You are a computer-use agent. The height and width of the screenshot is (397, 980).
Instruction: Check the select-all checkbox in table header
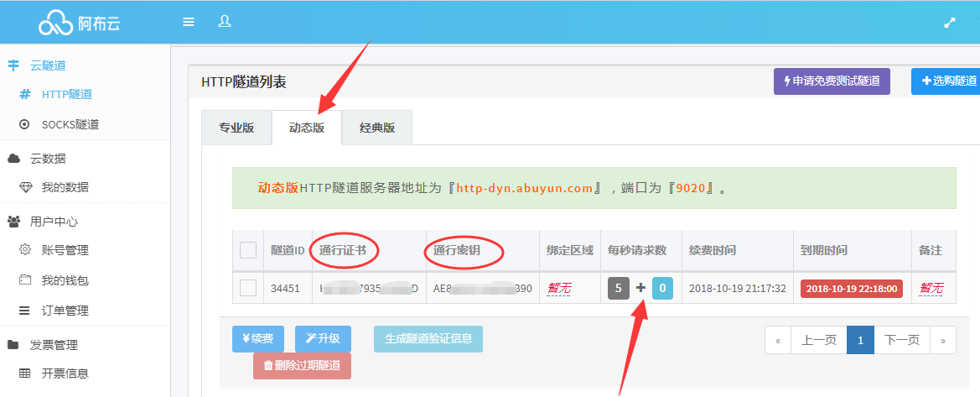[x=248, y=250]
